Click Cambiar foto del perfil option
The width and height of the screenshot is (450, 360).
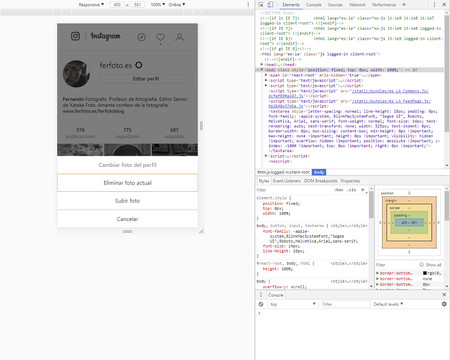[x=127, y=165]
